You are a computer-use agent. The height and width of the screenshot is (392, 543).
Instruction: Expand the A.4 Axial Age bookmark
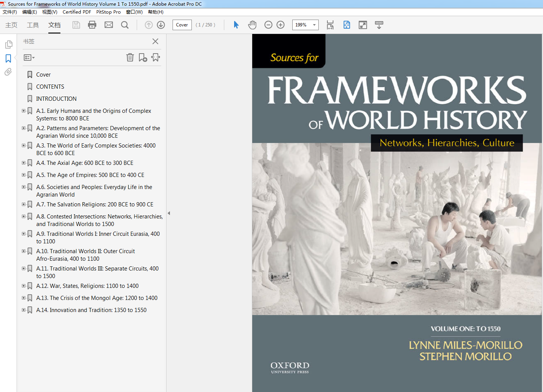(x=23, y=163)
